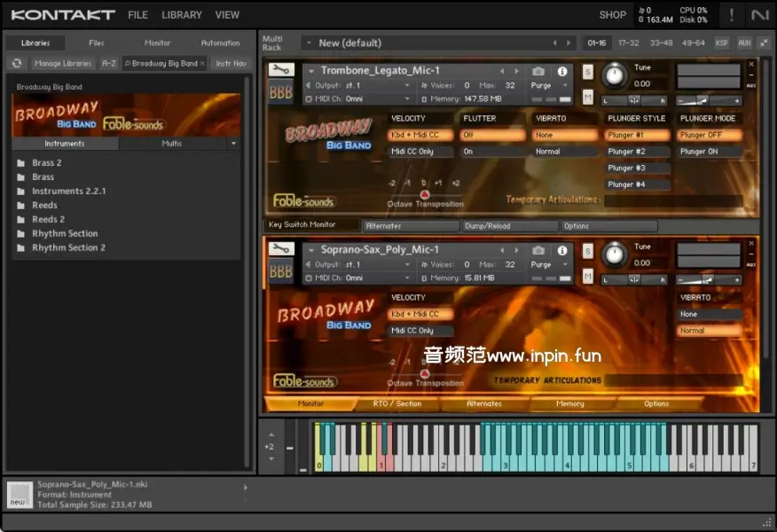Open the Soprano-Sax MIDI channel dropdown
The image size is (777, 532).
tap(364, 278)
